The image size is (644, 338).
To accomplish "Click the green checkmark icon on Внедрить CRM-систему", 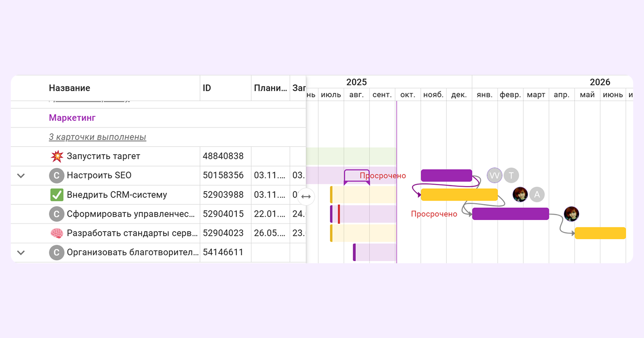I will click(57, 195).
